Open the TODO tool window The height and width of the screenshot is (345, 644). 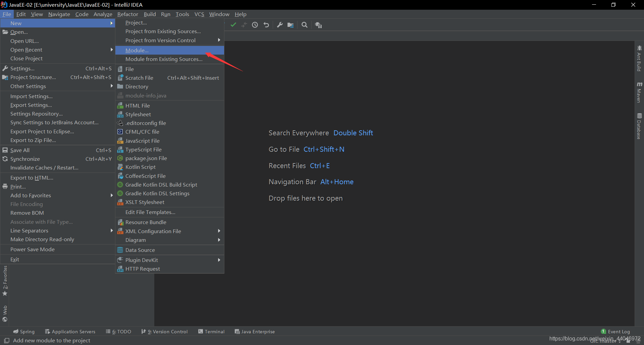click(118, 332)
